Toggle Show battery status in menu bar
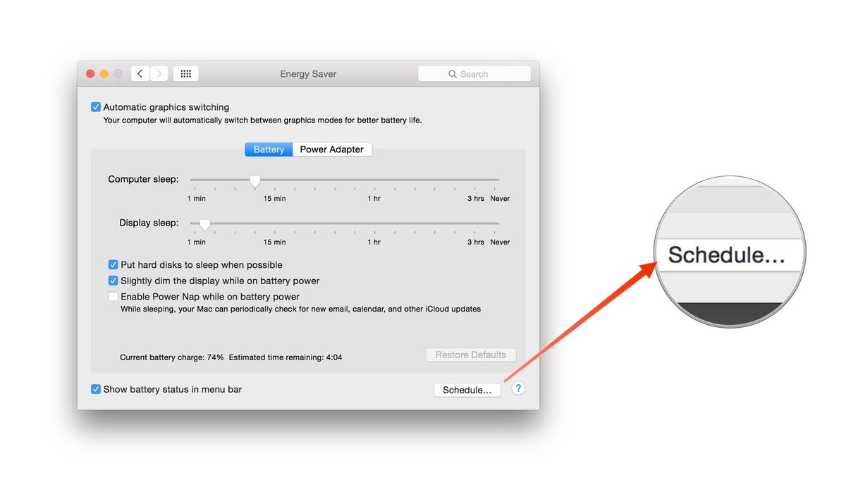 96,389
